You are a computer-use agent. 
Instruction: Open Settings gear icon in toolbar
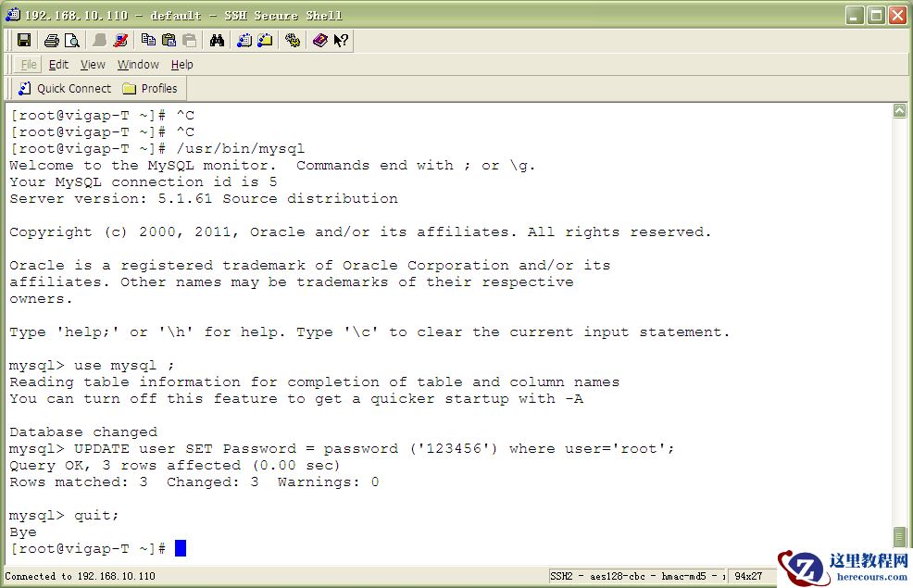point(293,40)
